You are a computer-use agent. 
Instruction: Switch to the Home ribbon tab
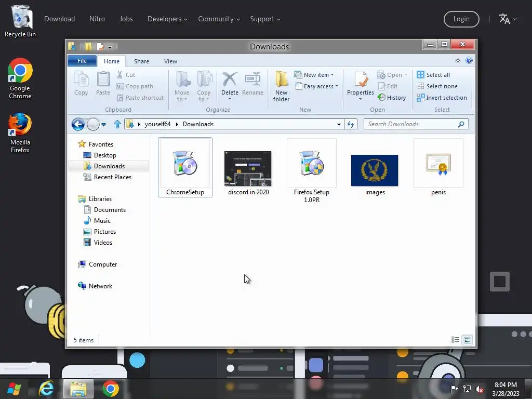[x=112, y=61]
